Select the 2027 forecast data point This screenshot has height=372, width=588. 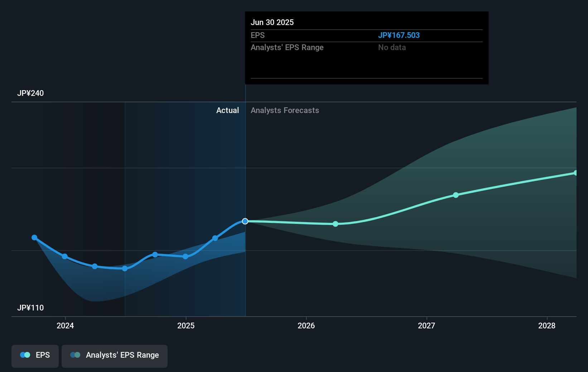coord(456,195)
